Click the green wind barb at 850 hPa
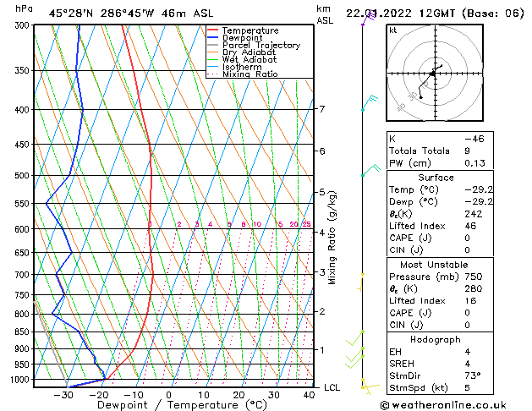The image size is (532, 411). pyautogui.click(x=354, y=338)
